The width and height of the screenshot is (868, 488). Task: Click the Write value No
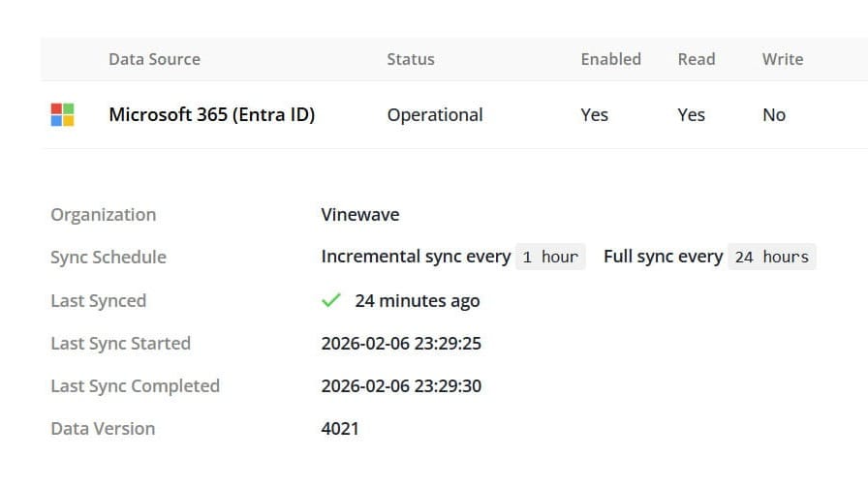(x=774, y=115)
